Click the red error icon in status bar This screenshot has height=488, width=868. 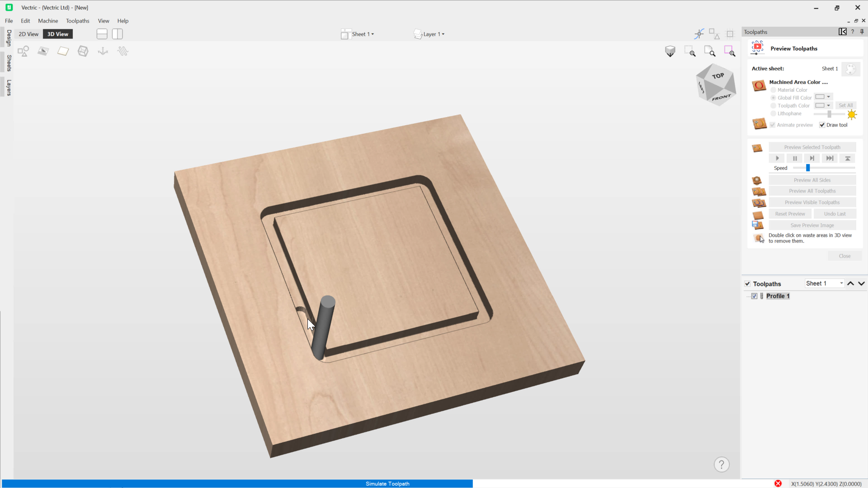point(778,483)
